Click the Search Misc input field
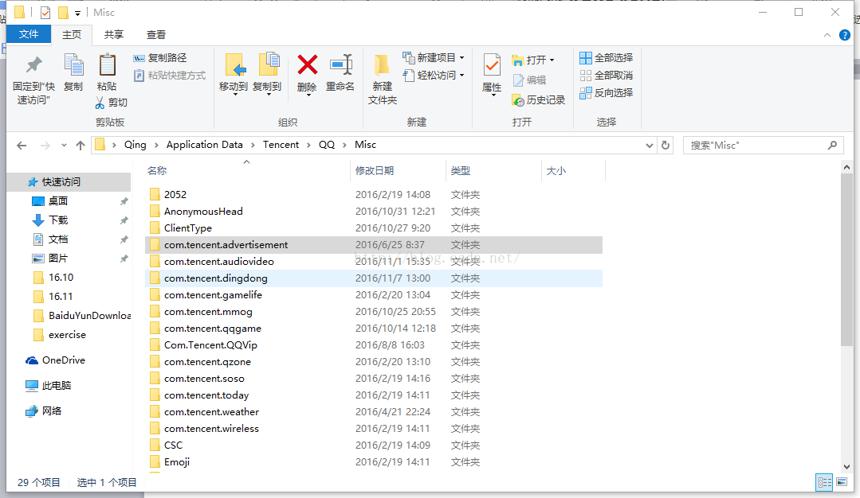This screenshot has height=498, width=860. pyautogui.click(x=757, y=145)
